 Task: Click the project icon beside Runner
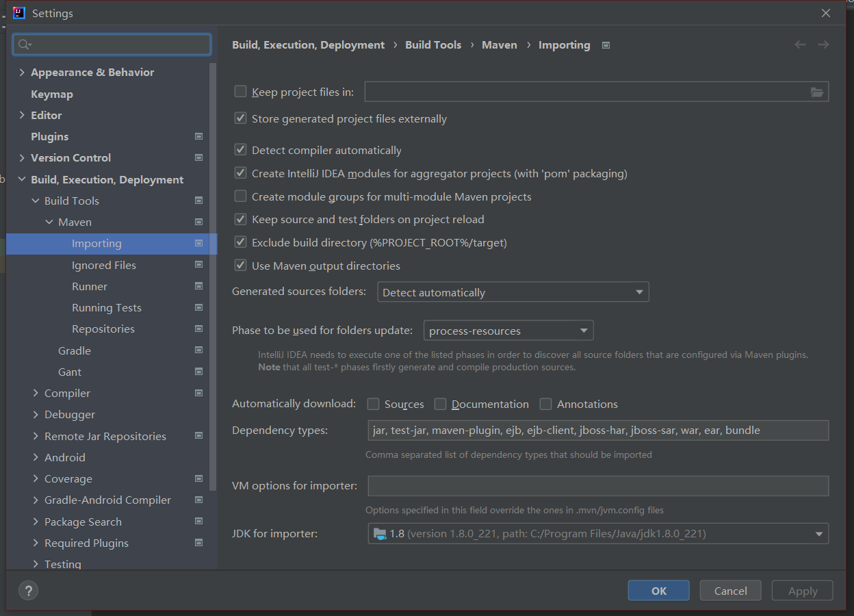click(198, 286)
